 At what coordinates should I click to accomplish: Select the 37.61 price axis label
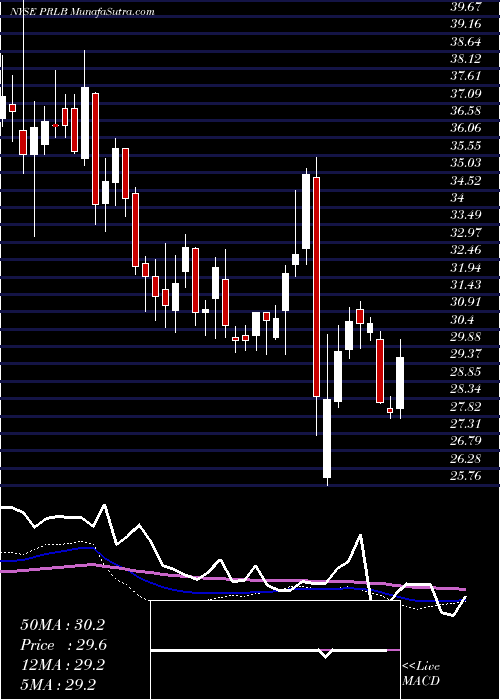466,76
